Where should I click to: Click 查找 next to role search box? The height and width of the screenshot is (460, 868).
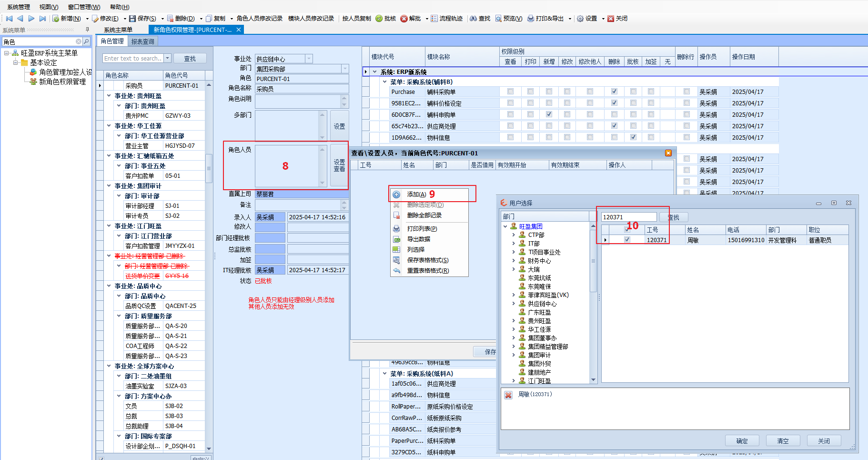(x=190, y=59)
